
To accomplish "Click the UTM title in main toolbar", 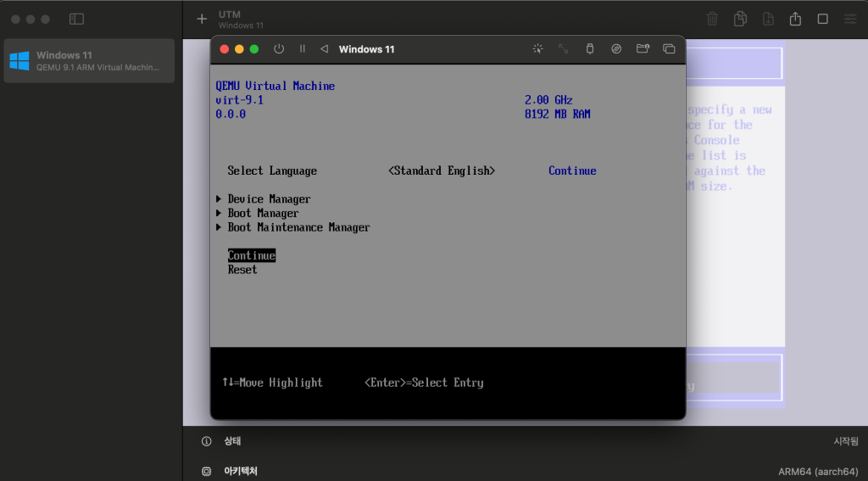I will [x=229, y=14].
